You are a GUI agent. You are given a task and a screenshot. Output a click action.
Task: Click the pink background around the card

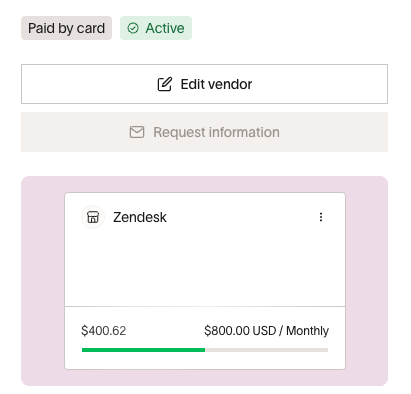tap(43, 281)
